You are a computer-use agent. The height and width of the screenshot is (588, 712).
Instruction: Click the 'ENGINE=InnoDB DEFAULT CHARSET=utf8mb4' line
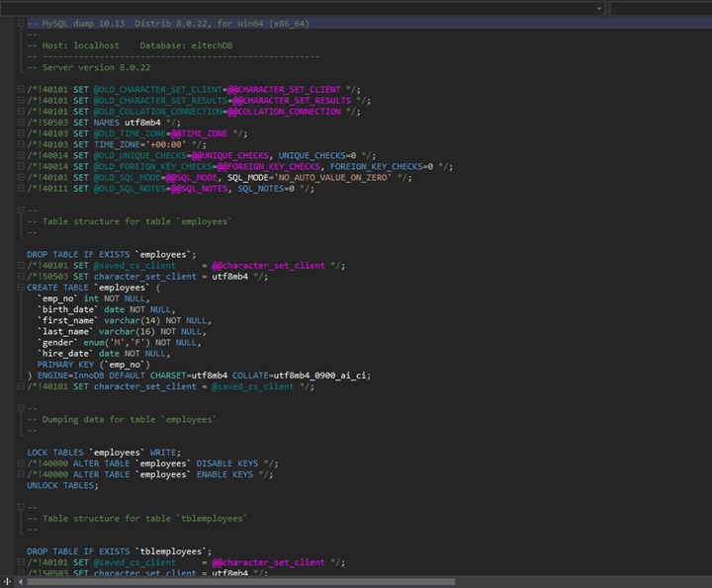(x=133, y=376)
